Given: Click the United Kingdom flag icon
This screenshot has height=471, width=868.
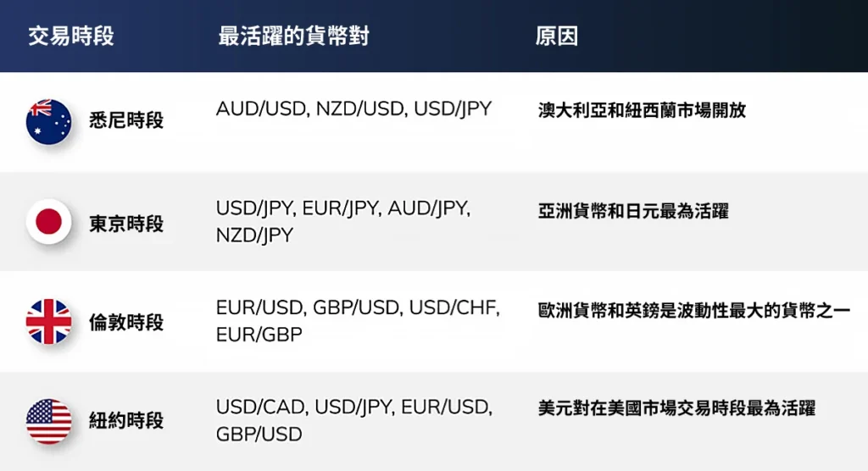Looking at the screenshot, I should point(48,322).
